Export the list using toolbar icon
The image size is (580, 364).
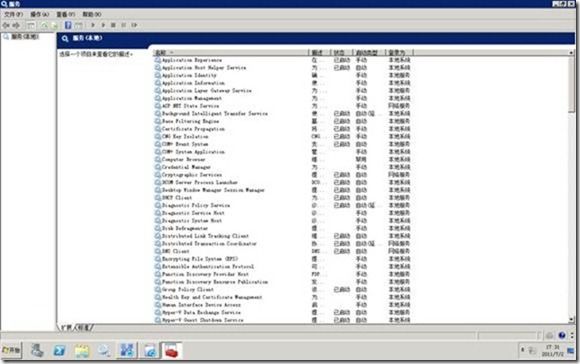point(54,25)
